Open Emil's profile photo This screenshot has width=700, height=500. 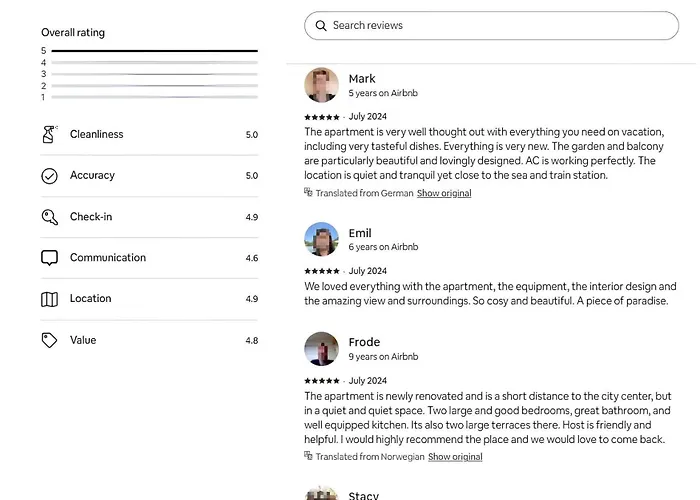tap(321, 239)
